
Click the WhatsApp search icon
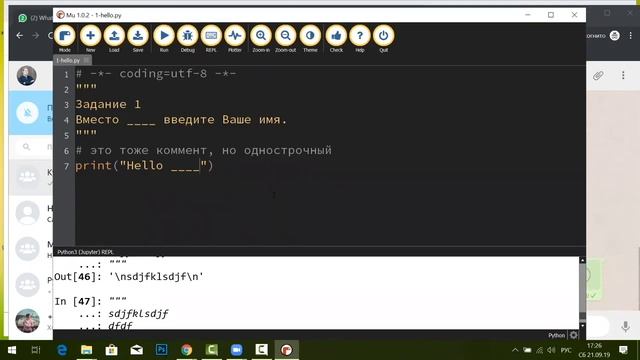[27, 147]
